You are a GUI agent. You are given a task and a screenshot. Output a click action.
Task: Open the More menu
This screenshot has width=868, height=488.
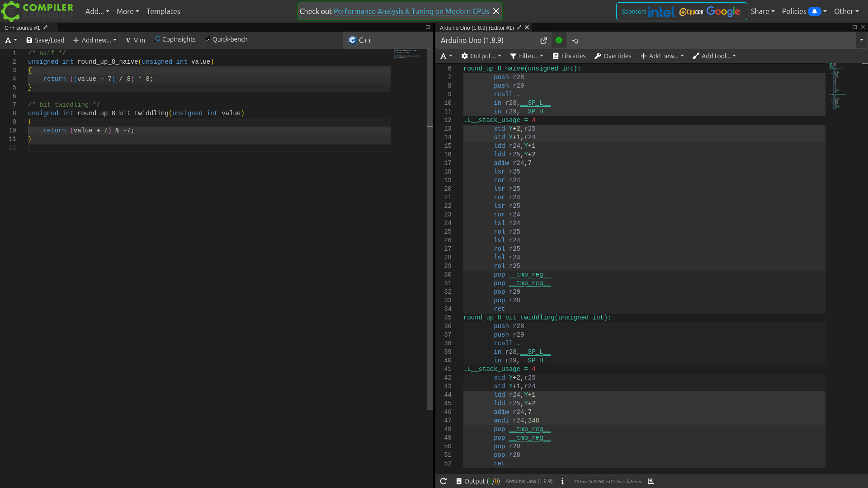(127, 11)
